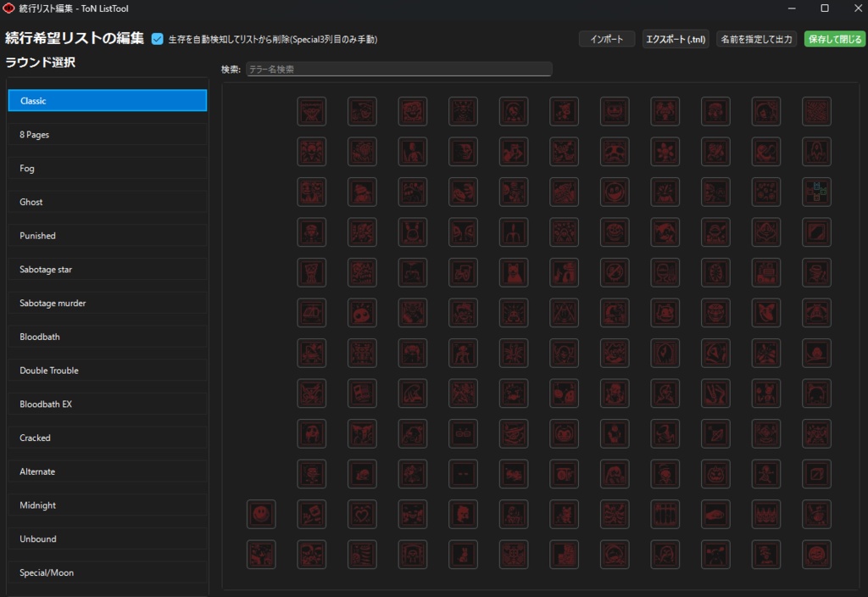
Task: Open the Special/Moon round tab
Action: pos(107,572)
